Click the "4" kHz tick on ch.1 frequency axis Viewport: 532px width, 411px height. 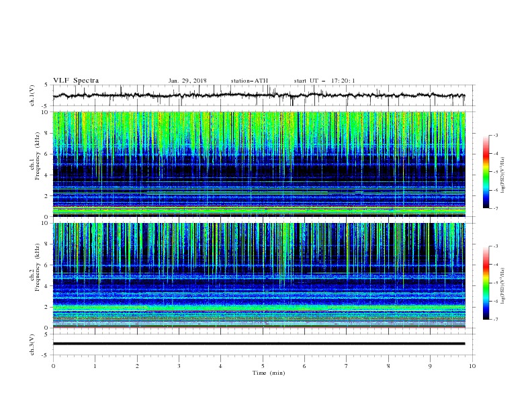tap(47, 175)
